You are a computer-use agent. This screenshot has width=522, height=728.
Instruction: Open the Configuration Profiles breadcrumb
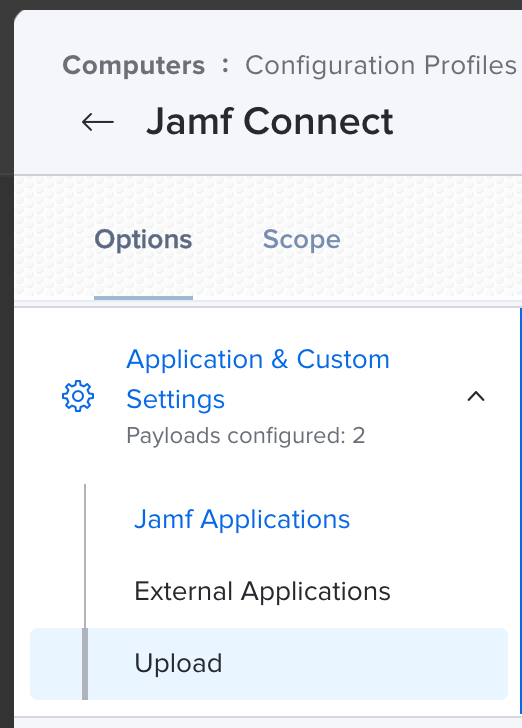(x=381, y=65)
